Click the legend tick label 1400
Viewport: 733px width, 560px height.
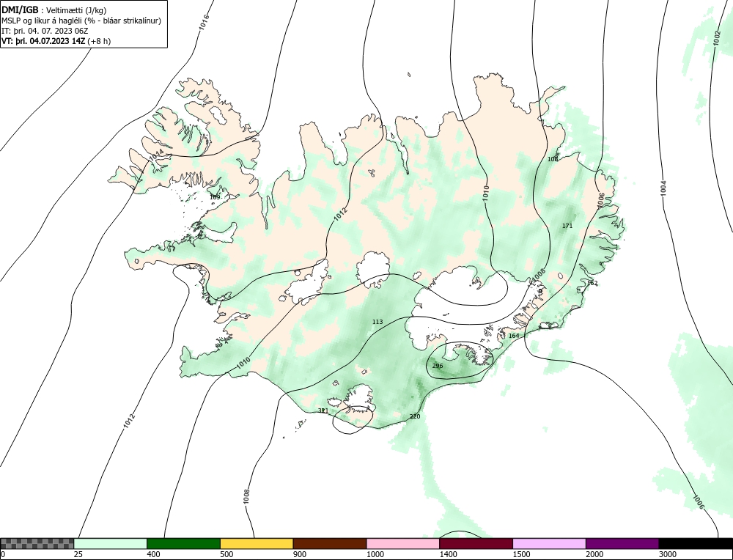448,554
